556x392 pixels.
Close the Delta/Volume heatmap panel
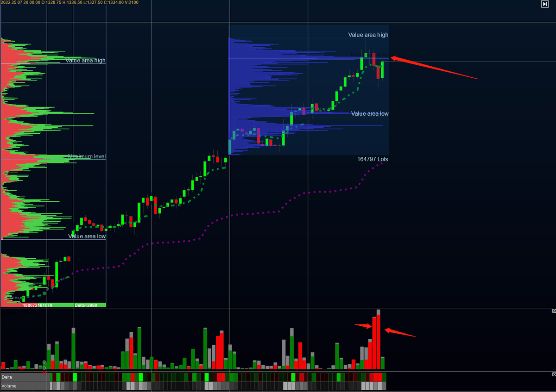[x=554, y=374]
